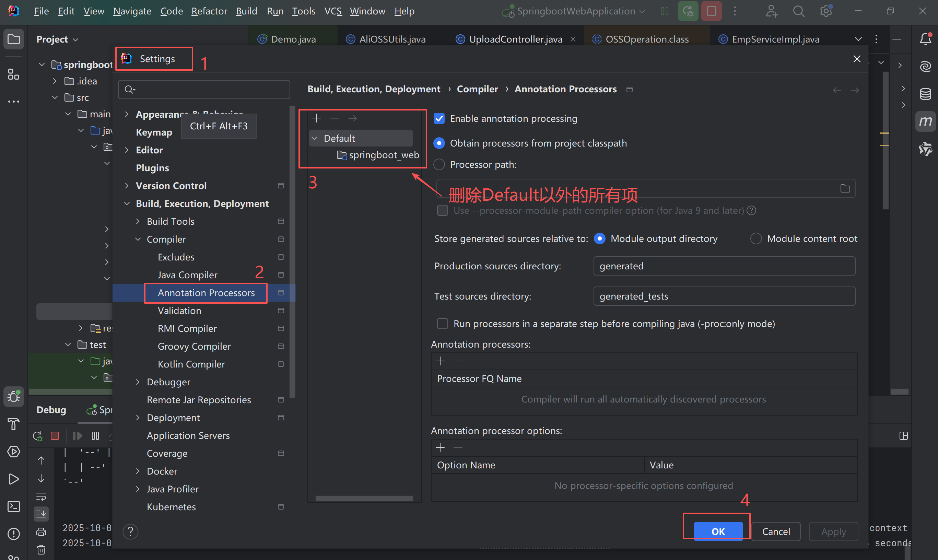Collapse the Default profile entry
The height and width of the screenshot is (560, 938).
click(x=314, y=138)
